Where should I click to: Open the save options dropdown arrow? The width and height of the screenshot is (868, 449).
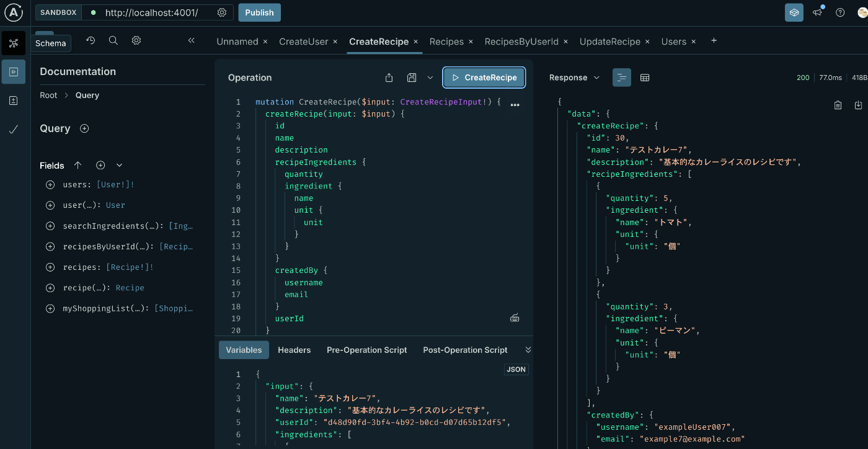pos(430,78)
